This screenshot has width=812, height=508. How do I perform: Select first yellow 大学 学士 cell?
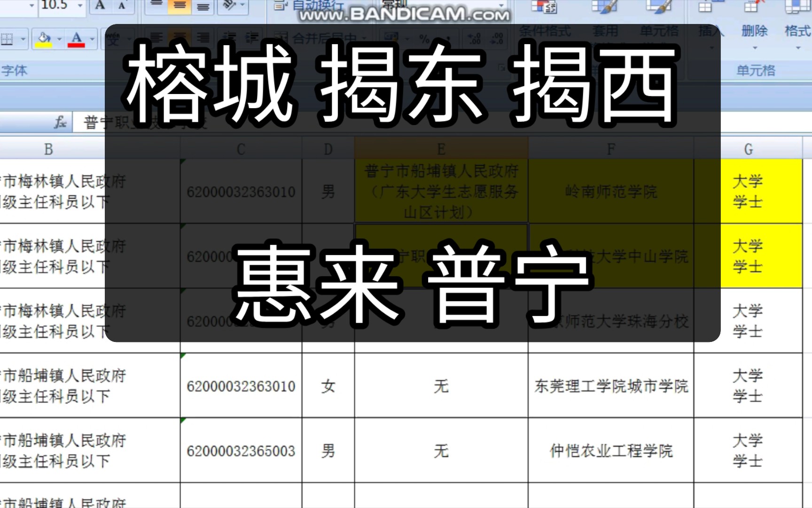coord(748,191)
